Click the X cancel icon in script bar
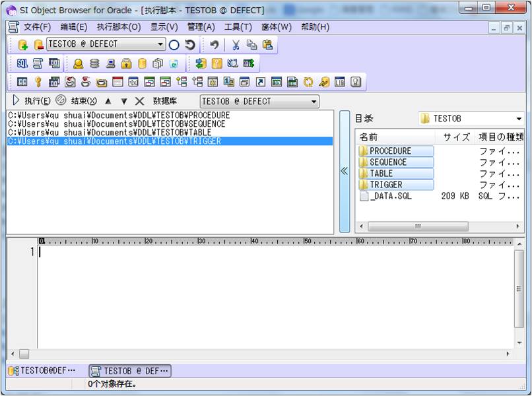This screenshot has width=532, height=396. click(139, 101)
